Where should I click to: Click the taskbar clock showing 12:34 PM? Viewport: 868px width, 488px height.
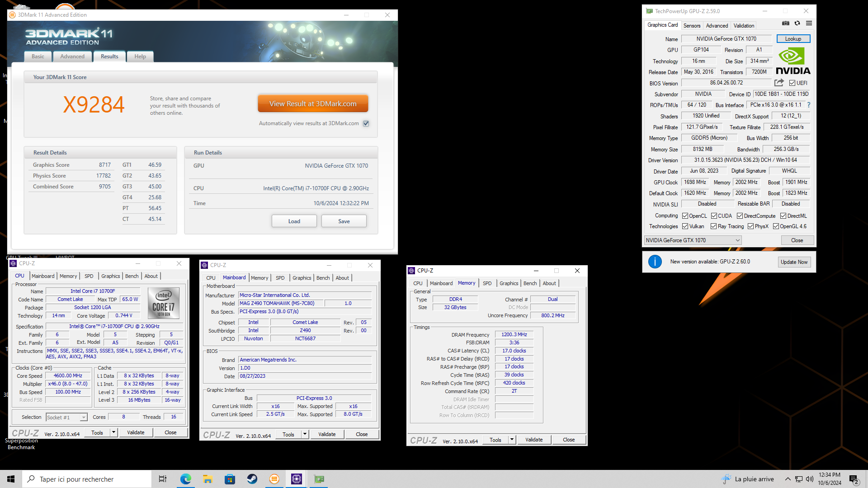pos(830,479)
